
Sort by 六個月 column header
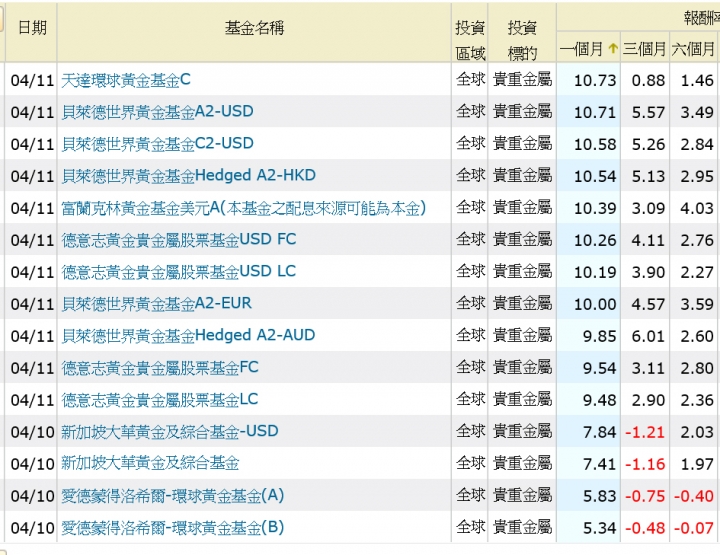[693, 49]
